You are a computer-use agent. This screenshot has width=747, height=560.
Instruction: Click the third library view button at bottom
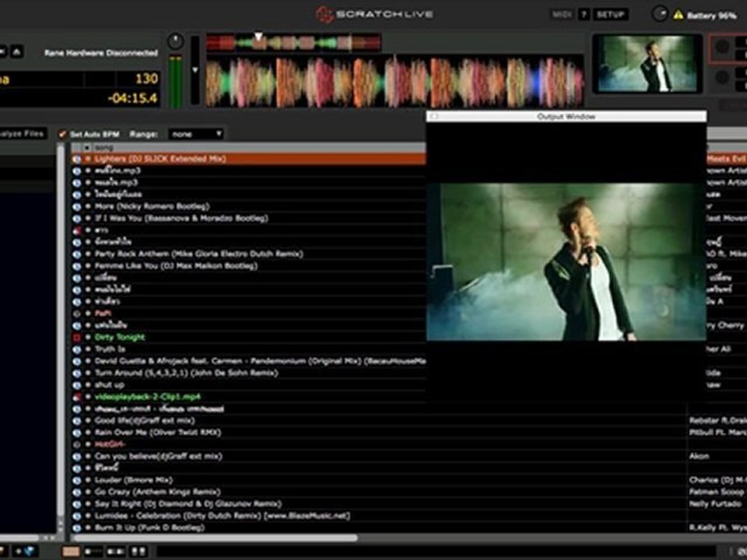pos(115,551)
